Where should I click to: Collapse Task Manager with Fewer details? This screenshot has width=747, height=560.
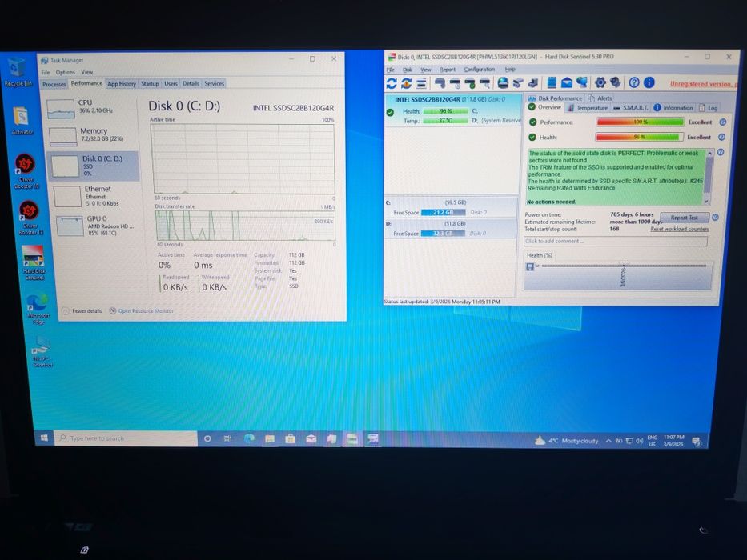coord(82,311)
